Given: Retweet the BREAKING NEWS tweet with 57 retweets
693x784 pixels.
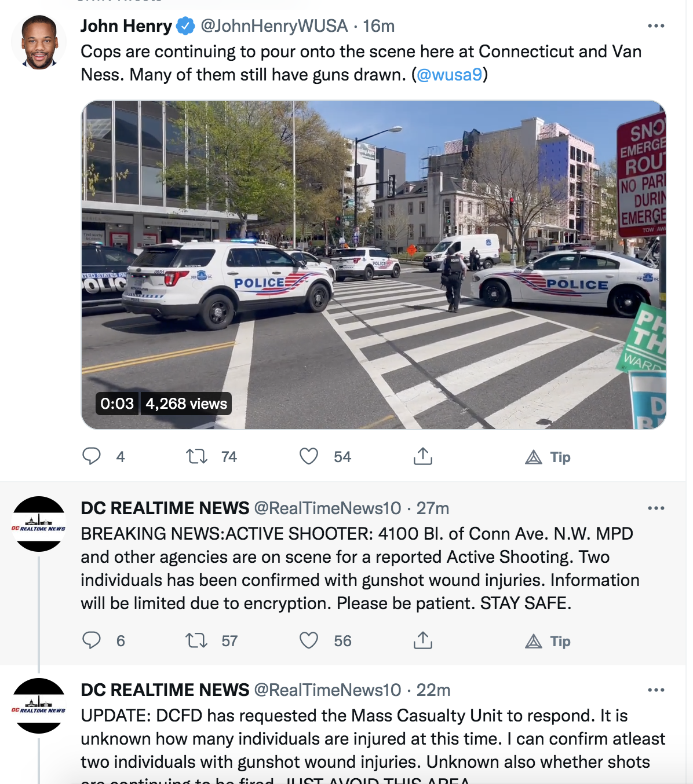Looking at the screenshot, I should (196, 640).
